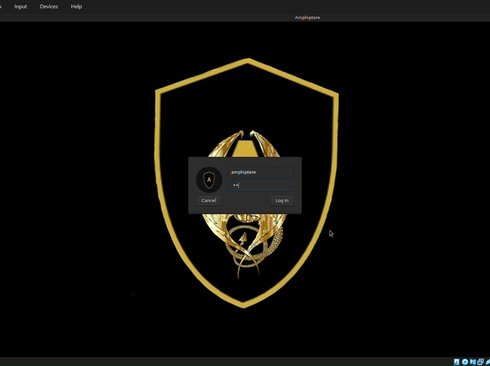This screenshot has height=366, width=490.
Task: Select the amphiptere username field
Action: pyautogui.click(x=261, y=172)
